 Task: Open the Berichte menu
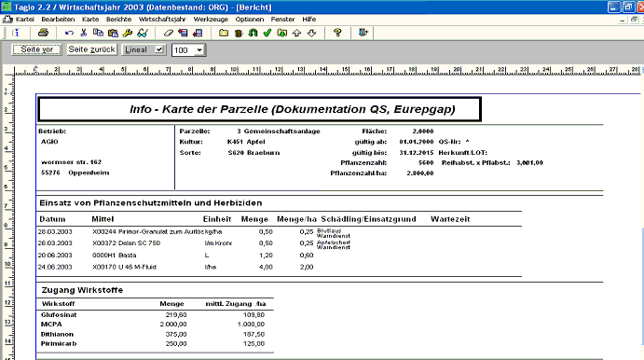(x=118, y=20)
